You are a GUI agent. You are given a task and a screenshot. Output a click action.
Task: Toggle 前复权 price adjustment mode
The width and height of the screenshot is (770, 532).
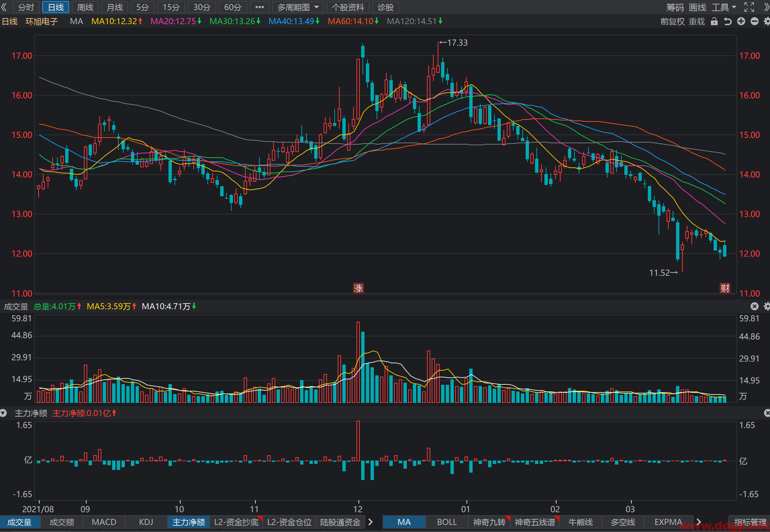click(672, 21)
